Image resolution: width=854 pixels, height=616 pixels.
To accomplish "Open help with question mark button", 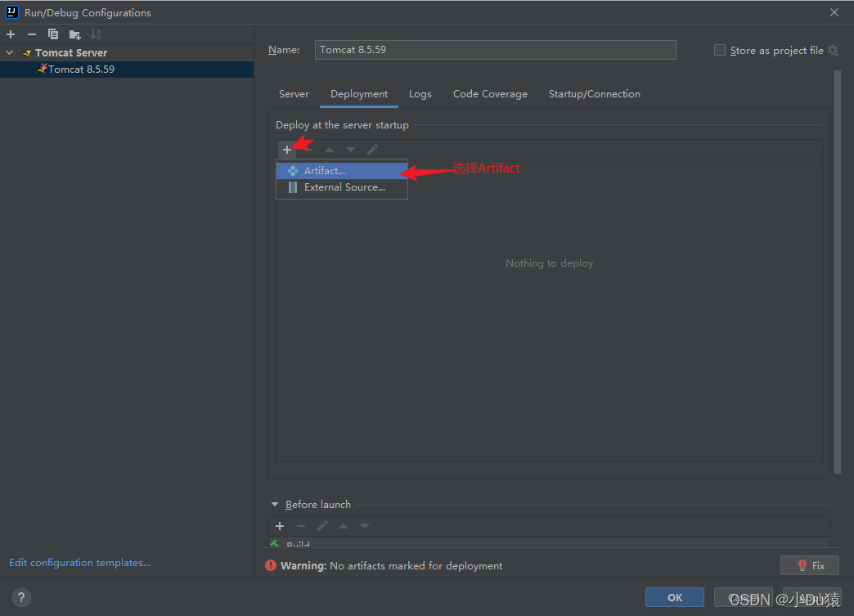I will pyautogui.click(x=21, y=597).
